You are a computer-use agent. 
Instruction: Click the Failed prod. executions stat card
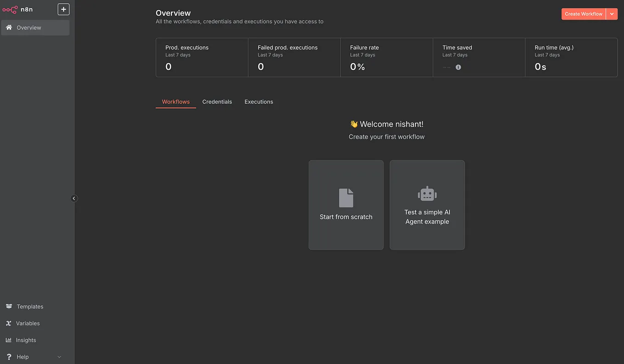(x=294, y=57)
